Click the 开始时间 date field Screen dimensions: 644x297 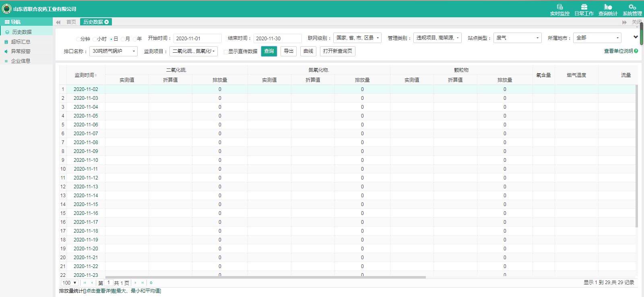[x=197, y=39]
